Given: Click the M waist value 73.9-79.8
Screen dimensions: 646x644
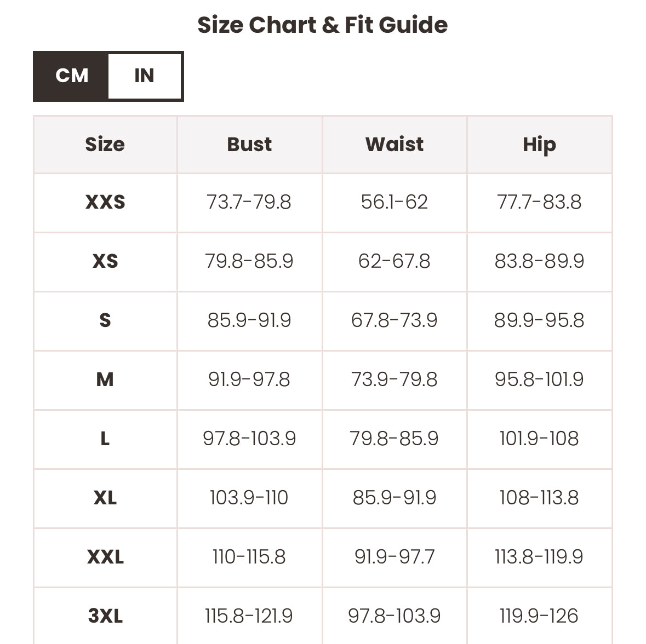Looking at the screenshot, I should (395, 380).
